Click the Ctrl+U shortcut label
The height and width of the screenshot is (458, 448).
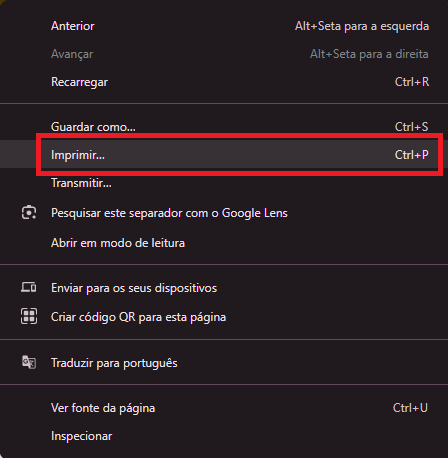pos(410,407)
